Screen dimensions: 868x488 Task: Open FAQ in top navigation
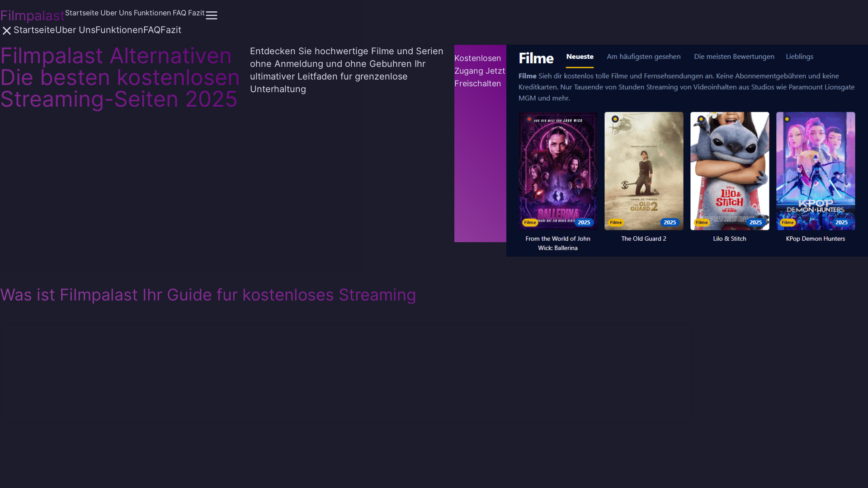pyautogui.click(x=179, y=13)
